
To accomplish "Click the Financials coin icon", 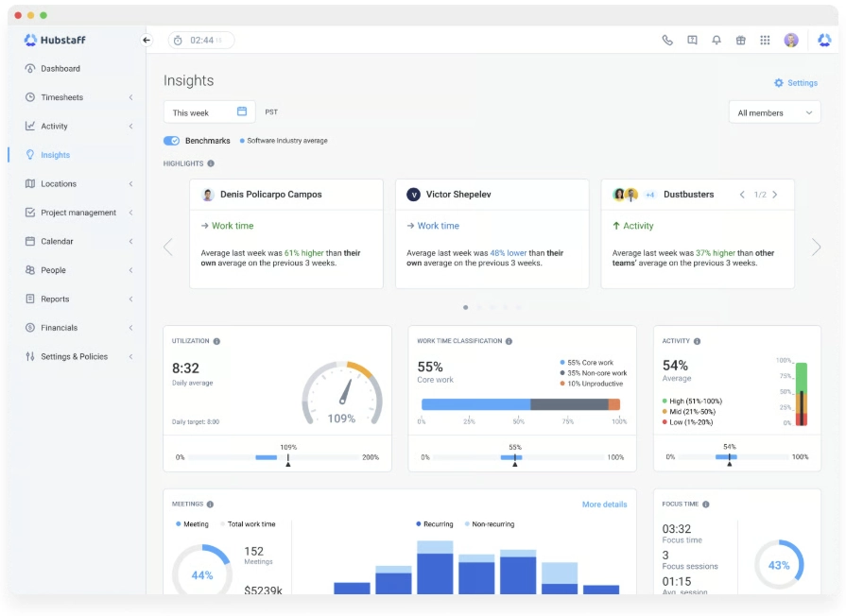I will (30, 328).
